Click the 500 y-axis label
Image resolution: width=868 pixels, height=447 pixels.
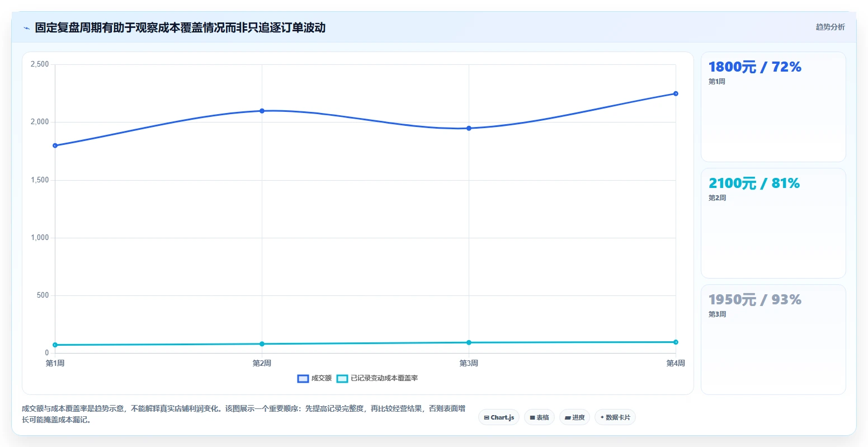pyautogui.click(x=43, y=295)
